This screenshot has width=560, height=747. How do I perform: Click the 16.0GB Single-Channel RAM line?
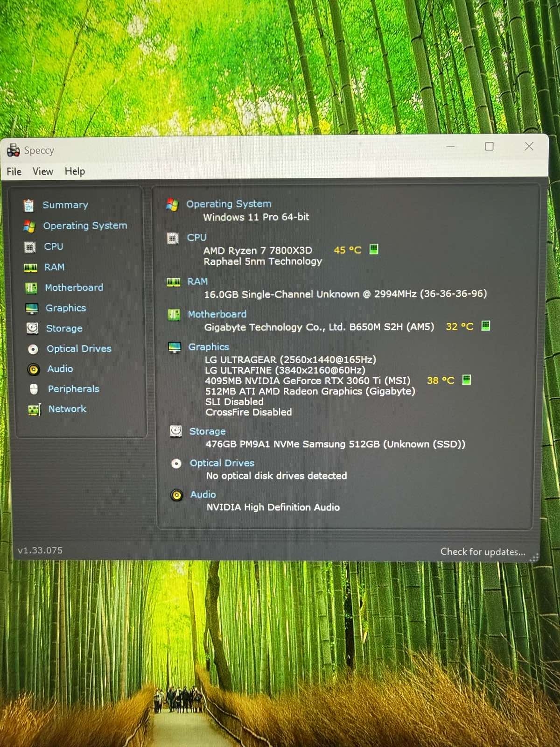point(346,294)
